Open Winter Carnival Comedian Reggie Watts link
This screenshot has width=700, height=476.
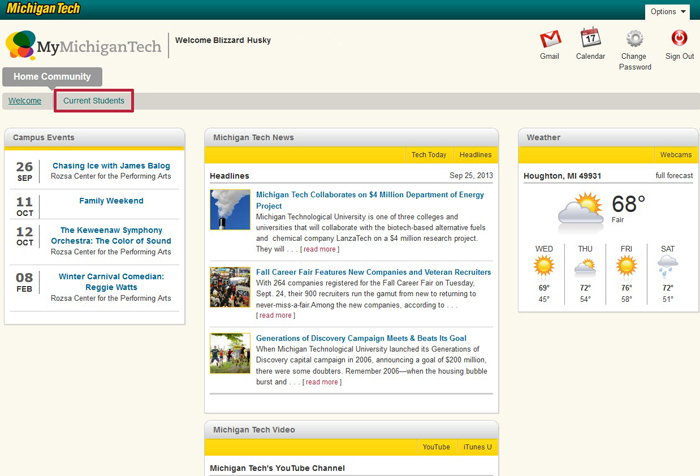(111, 282)
